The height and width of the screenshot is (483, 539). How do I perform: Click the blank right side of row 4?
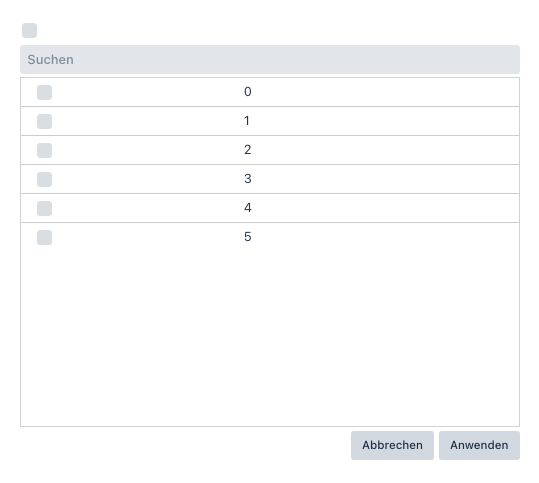(385, 208)
